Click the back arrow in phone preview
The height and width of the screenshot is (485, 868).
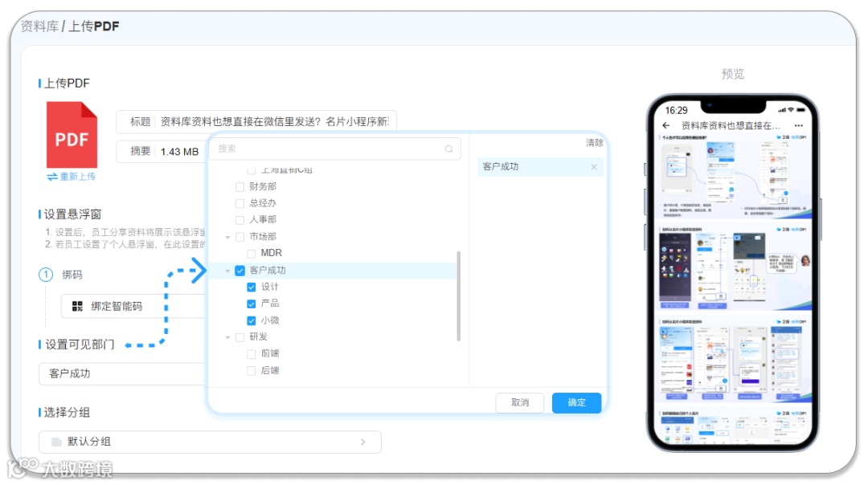666,125
